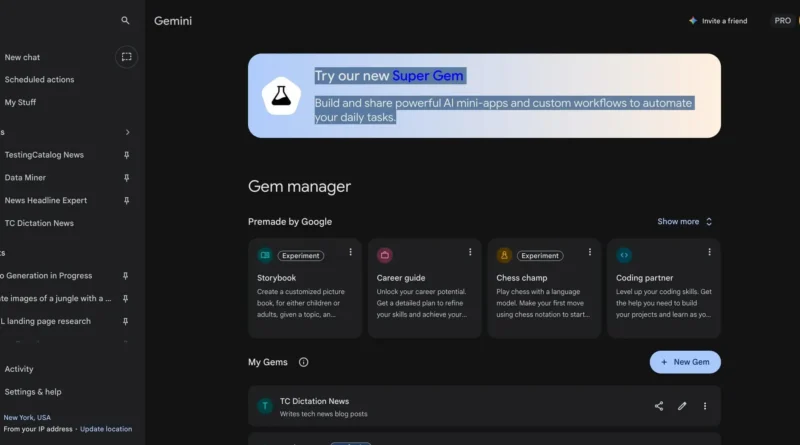Viewport: 800px width, 445px height.
Task: Click the Gemini title in header
Action: click(x=173, y=21)
